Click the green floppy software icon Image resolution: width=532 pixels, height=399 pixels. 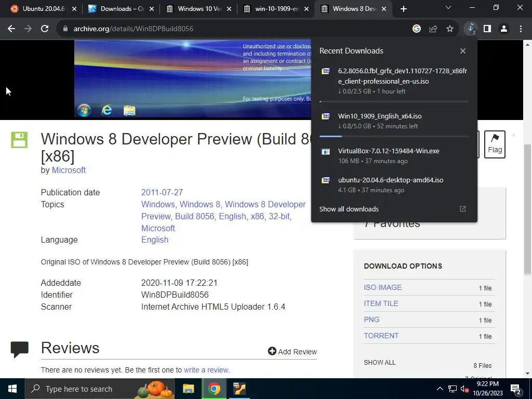coord(19,140)
